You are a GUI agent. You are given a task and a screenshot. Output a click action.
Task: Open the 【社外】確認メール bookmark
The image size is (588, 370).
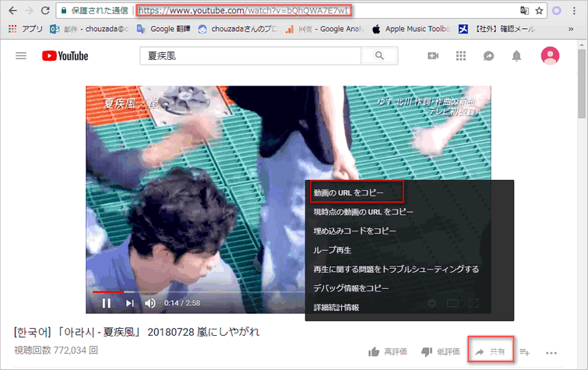click(x=497, y=29)
